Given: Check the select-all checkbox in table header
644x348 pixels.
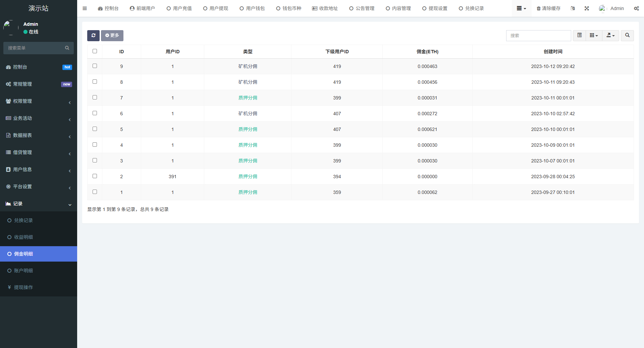Looking at the screenshot, I should pyautogui.click(x=95, y=51).
